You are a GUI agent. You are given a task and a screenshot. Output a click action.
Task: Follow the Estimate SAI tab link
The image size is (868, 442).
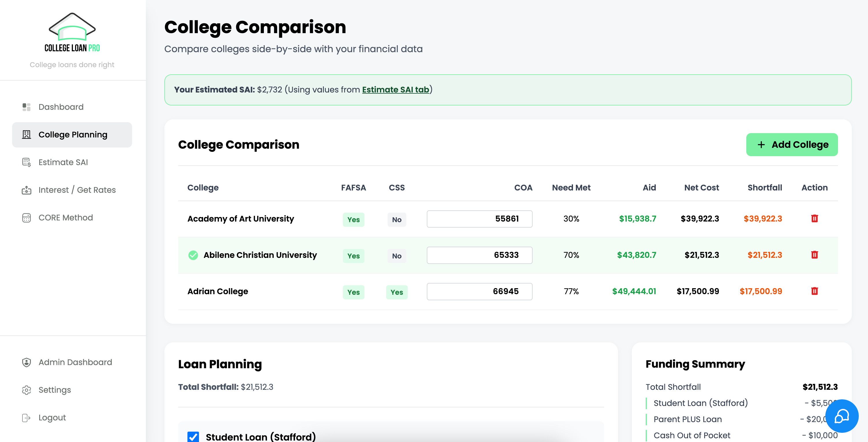pos(395,90)
